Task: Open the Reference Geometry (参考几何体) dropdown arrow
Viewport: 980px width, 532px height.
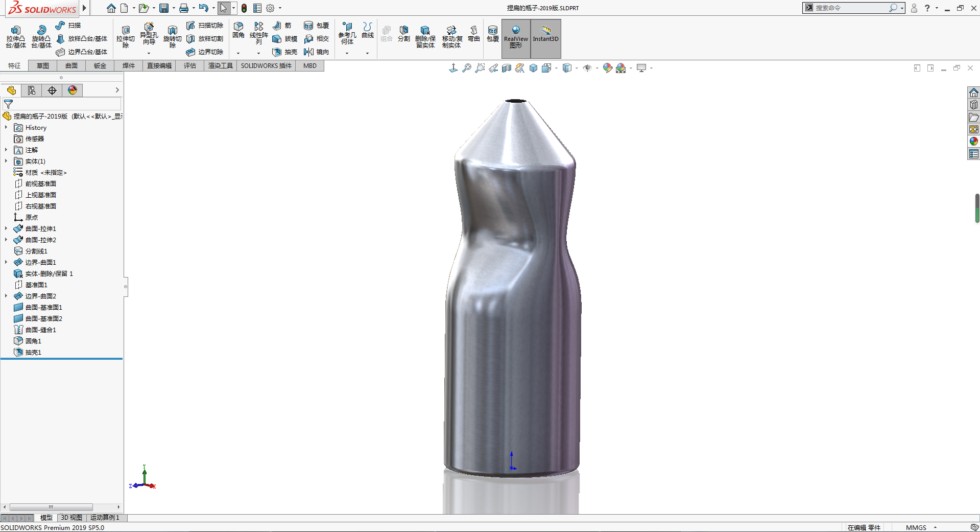Action: (347, 53)
